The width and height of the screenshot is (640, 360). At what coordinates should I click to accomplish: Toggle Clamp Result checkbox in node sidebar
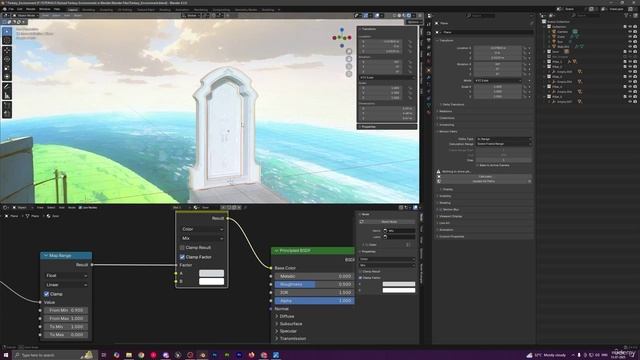[x=360, y=272]
